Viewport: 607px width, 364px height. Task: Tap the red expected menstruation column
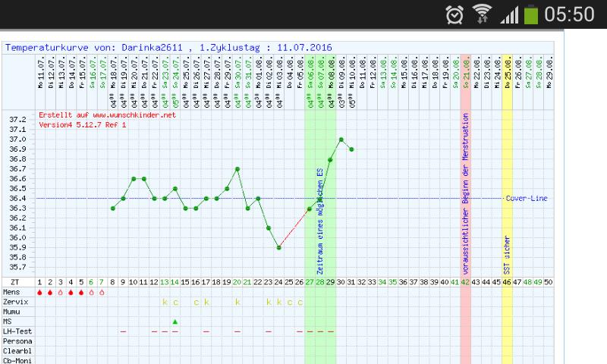click(465, 190)
